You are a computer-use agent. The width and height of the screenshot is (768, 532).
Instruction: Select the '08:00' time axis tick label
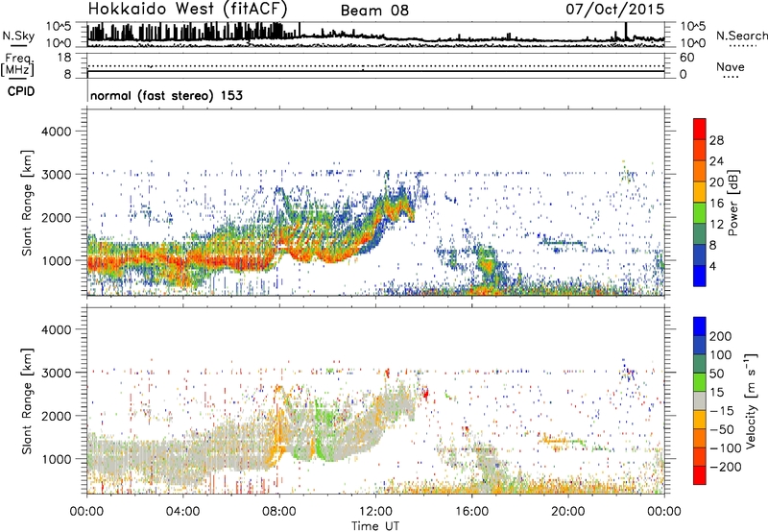pyautogui.click(x=279, y=512)
